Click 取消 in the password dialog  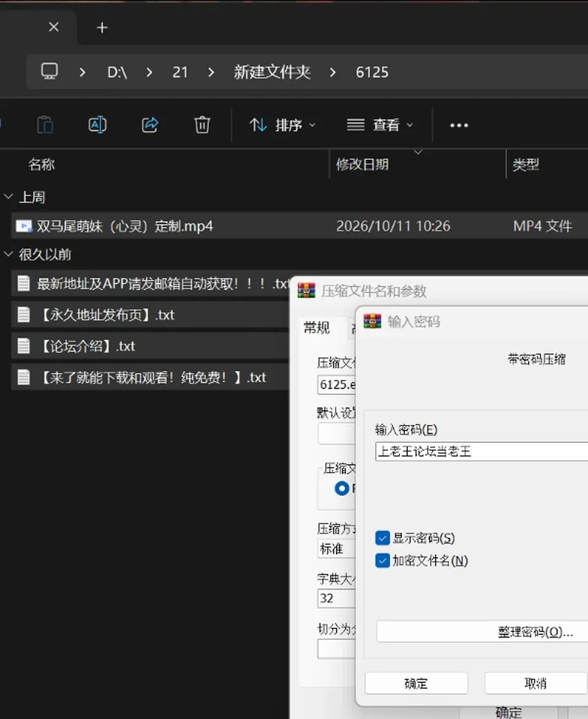tap(536, 683)
